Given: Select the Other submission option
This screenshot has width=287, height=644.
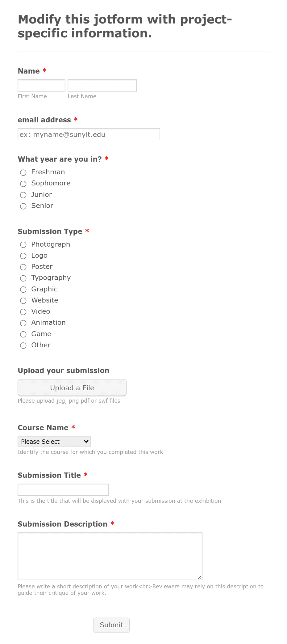Looking at the screenshot, I should tap(23, 345).
